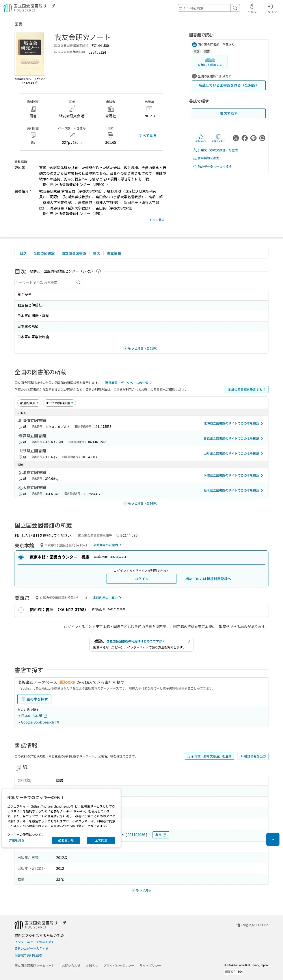Image resolution: width=283 pixels, height=980 pixels.
Task: Click the book cover thumbnail
Action: pyautogui.click(x=30, y=54)
